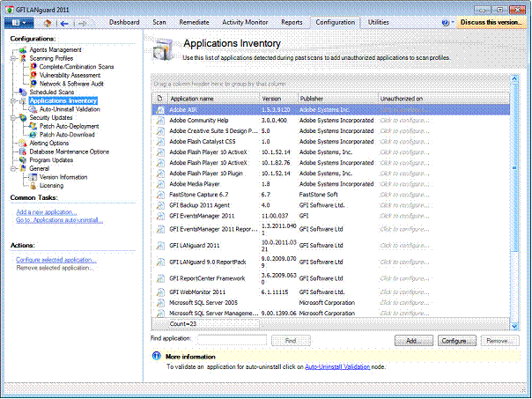
Task: Sort by the Unauthorized on column header
Action: coord(444,99)
